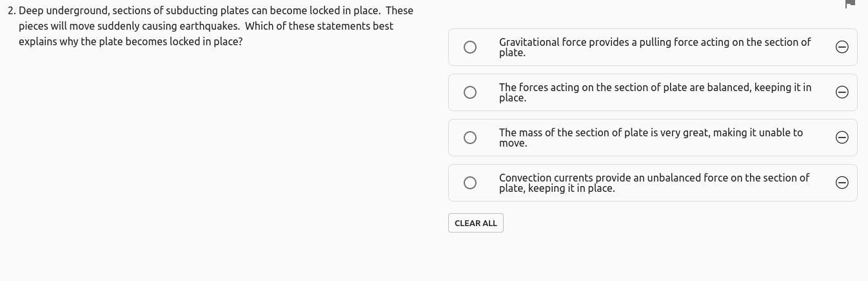Eliminate the balanced forces answer choice
This screenshot has height=281, width=868.
click(x=842, y=92)
